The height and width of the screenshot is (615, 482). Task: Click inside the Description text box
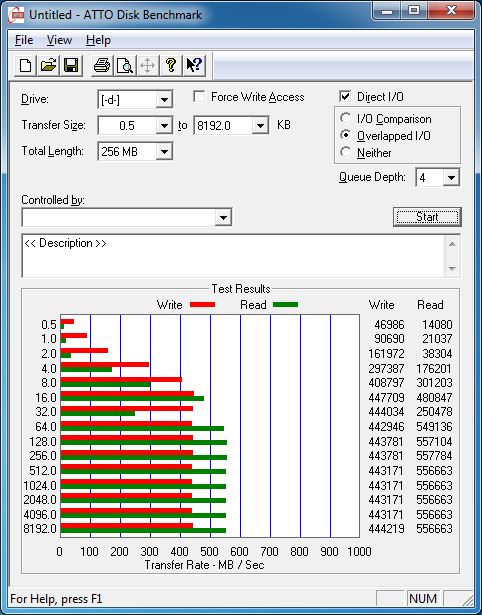pos(234,256)
